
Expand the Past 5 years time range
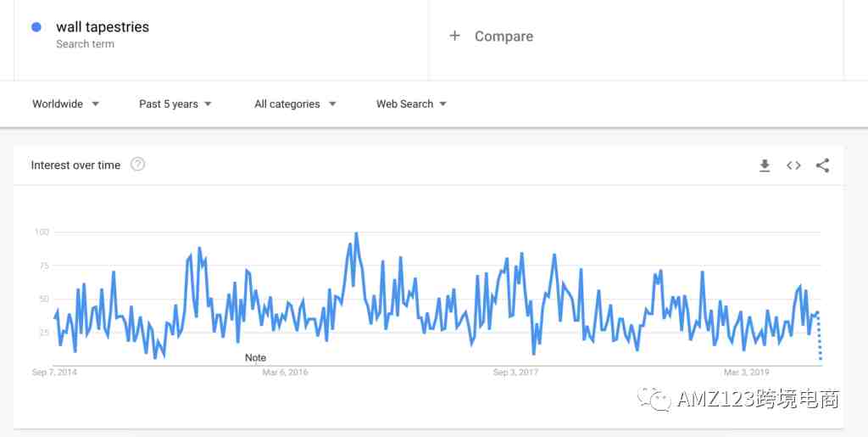point(175,104)
